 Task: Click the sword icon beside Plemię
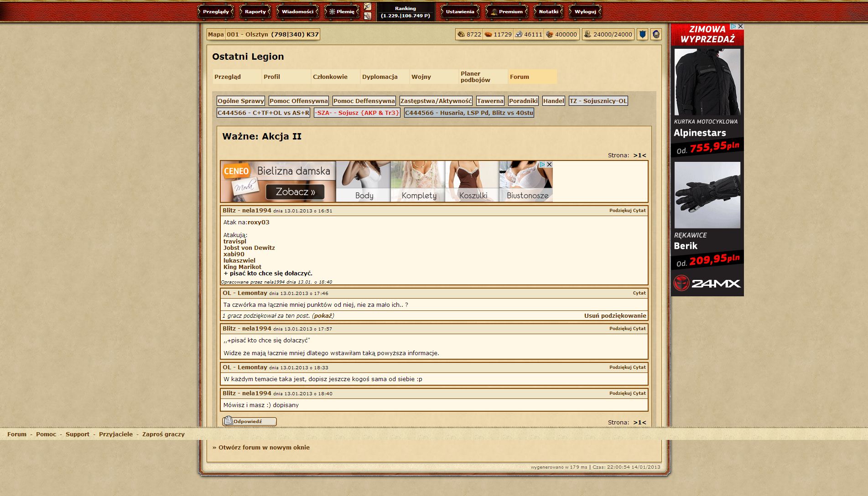pos(368,6)
